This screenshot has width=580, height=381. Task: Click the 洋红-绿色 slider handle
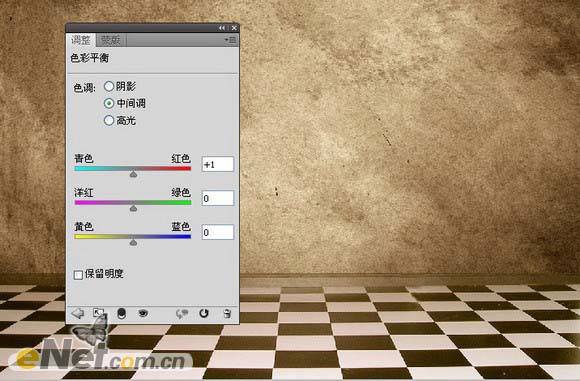[134, 208]
